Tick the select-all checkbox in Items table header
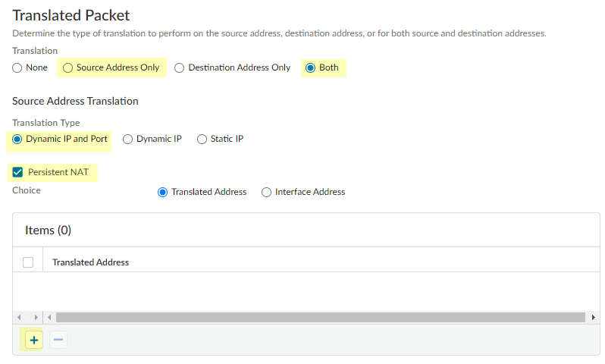 (x=28, y=262)
